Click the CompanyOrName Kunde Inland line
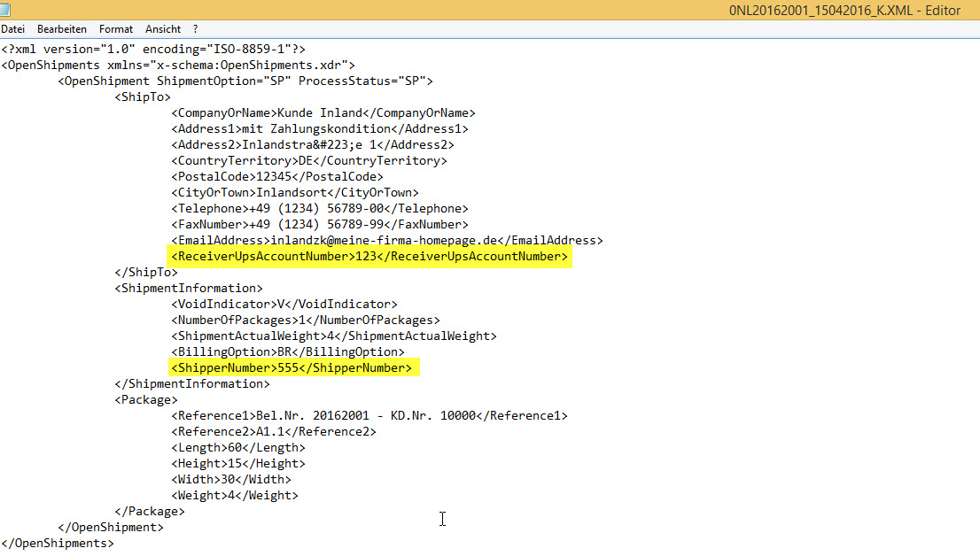The height and width of the screenshot is (556, 980). pos(323,113)
